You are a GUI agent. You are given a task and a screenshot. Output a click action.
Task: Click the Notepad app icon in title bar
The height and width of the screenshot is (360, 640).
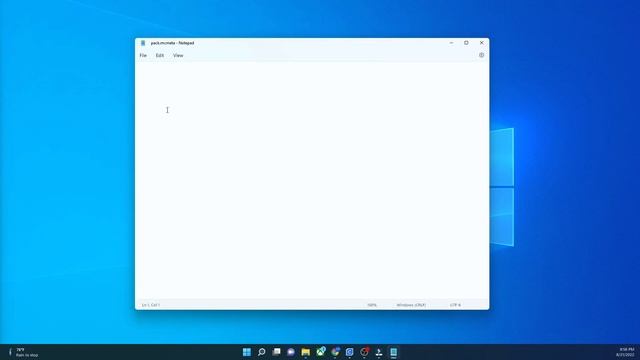pos(143,43)
